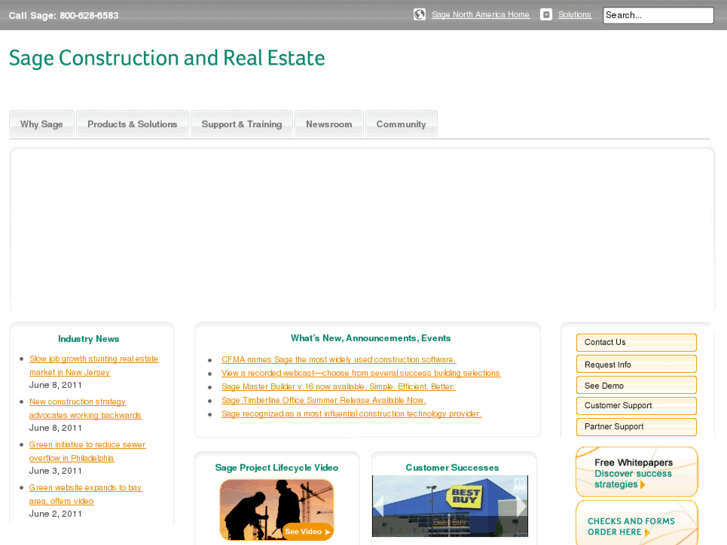Open the Products & Solutions tab

tap(132, 124)
